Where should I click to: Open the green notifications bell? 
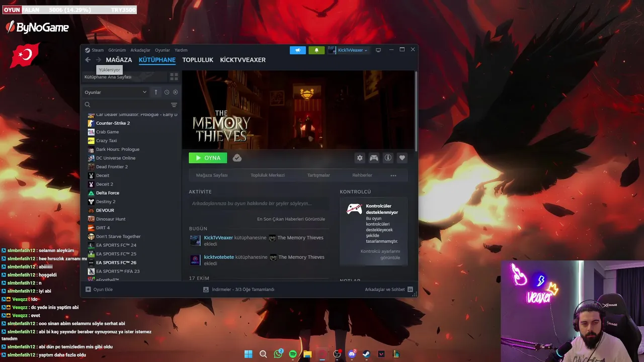316,50
